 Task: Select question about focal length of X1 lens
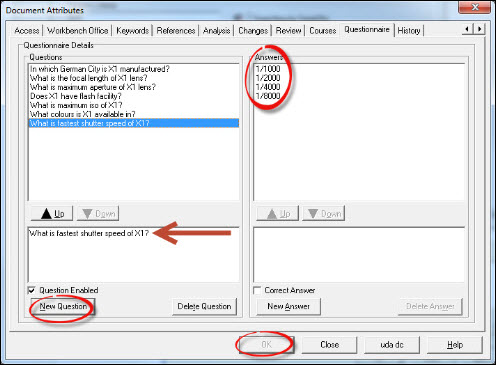pos(133,78)
